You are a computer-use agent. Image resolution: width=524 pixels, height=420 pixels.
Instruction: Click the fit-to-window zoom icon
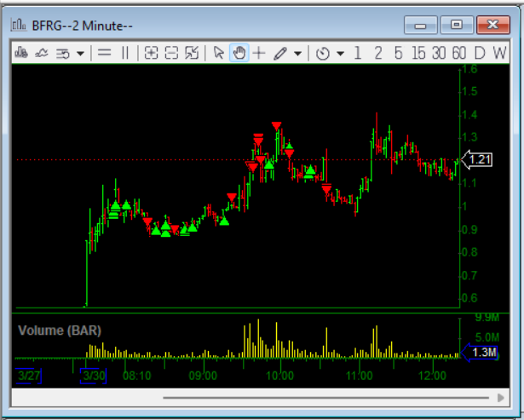[x=192, y=53]
